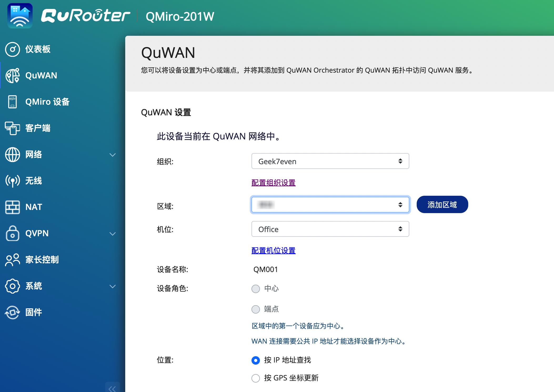Open the 机位 dropdown showing Office
This screenshot has width=554, height=392.
330,229
